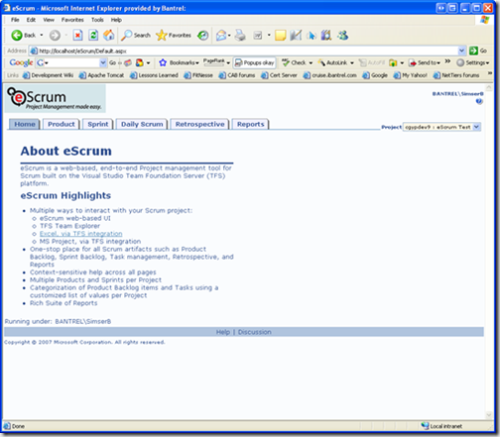The height and width of the screenshot is (437, 500).
Task: Click the Mail icon
Action: pyautogui.click(x=221, y=35)
